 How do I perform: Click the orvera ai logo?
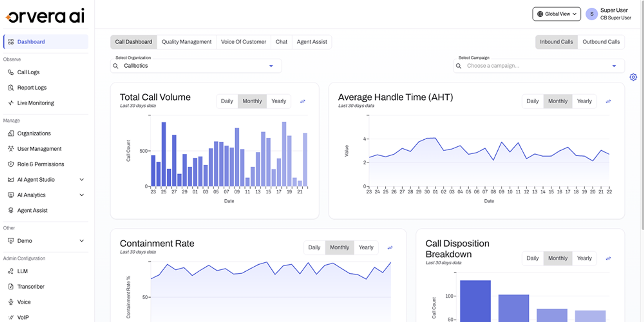click(45, 16)
